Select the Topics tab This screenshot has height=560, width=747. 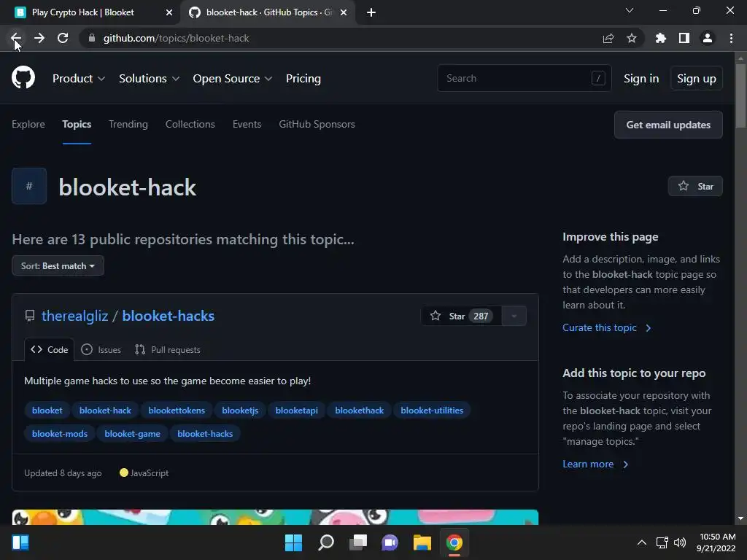[x=77, y=124]
